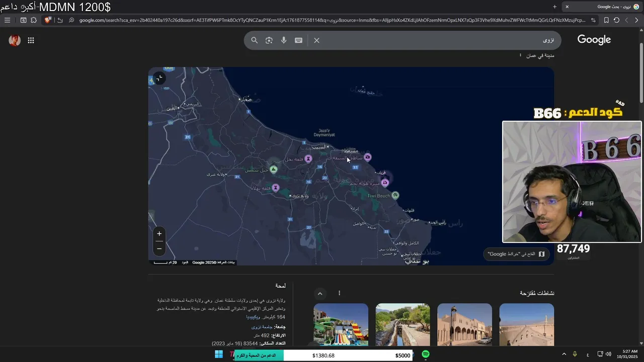Click the Muscat city label on map
Viewport: 644px width, 362px height.
pyautogui.click(x=351, y=151)
